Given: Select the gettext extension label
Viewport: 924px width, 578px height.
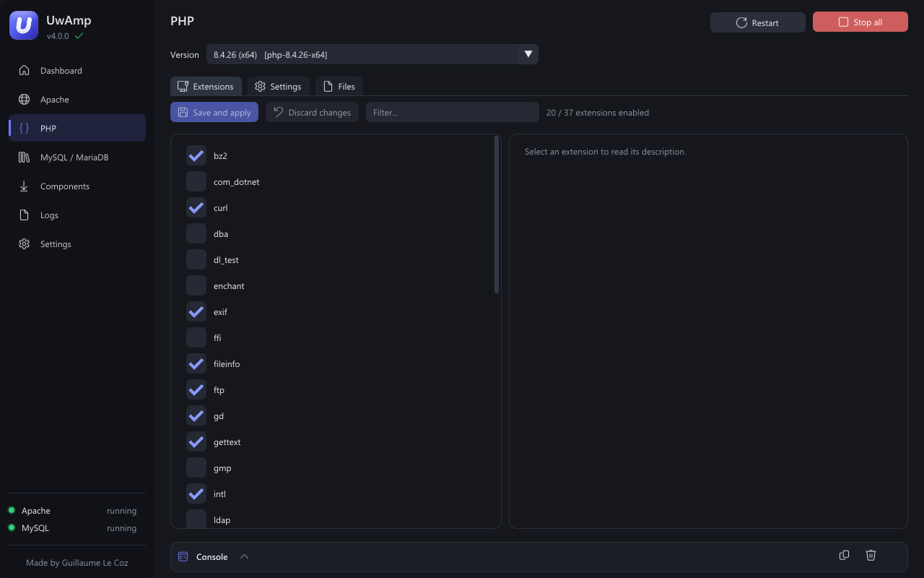Looking at the screenshot, I should [227, 442].
